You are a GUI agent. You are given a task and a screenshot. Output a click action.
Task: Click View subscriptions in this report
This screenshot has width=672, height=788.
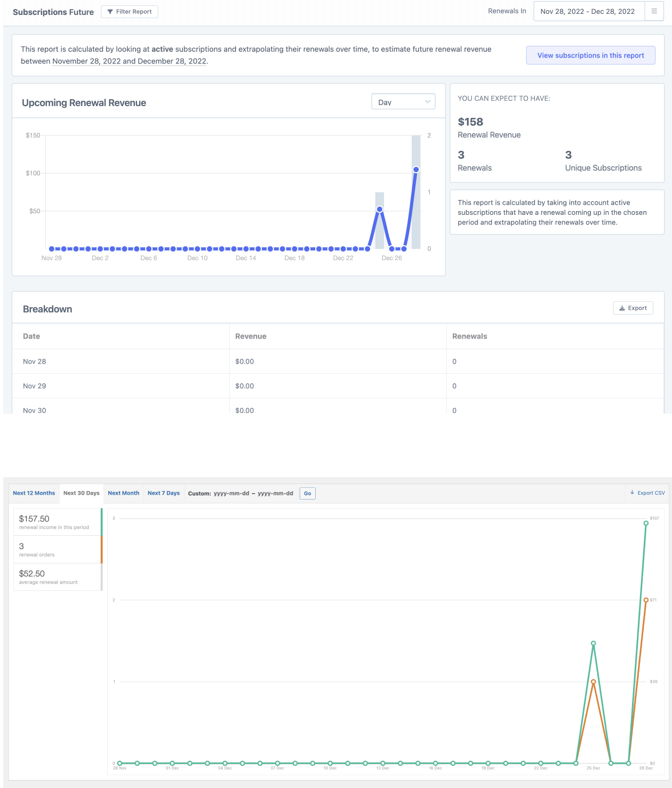click(x=590, y=55)
